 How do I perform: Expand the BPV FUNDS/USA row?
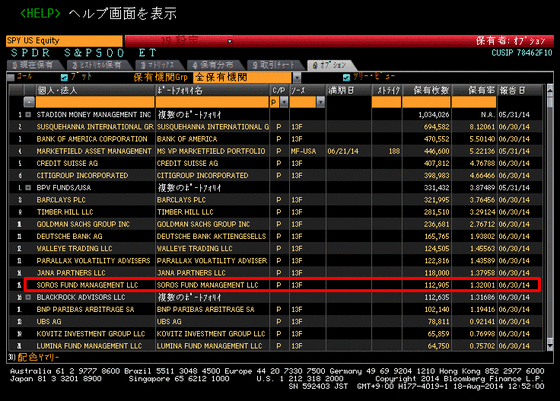[28, 187]
